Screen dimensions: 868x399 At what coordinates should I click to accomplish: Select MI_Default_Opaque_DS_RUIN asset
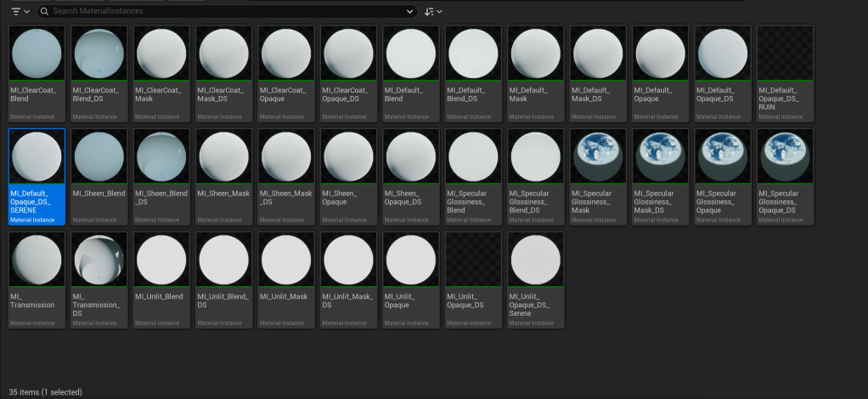(785, 53)
